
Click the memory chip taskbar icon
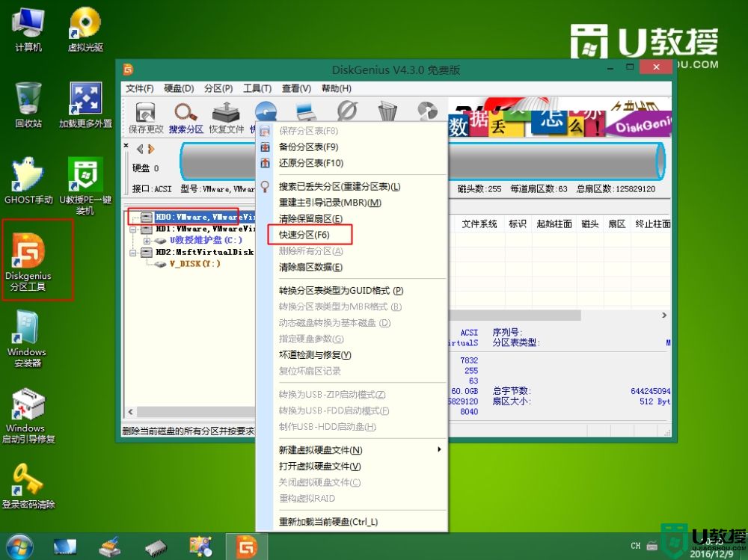pyautogui.click(x=156, y=547)
